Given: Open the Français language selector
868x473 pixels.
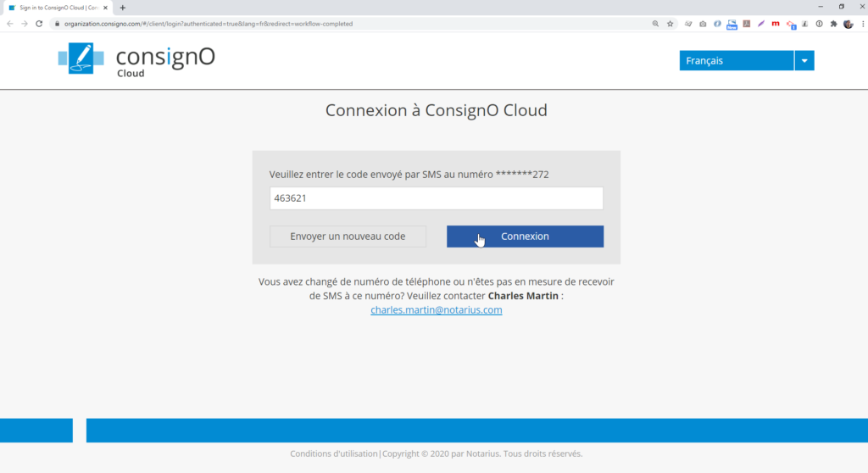Looking at the screenshot, I should tap(736, 61).
